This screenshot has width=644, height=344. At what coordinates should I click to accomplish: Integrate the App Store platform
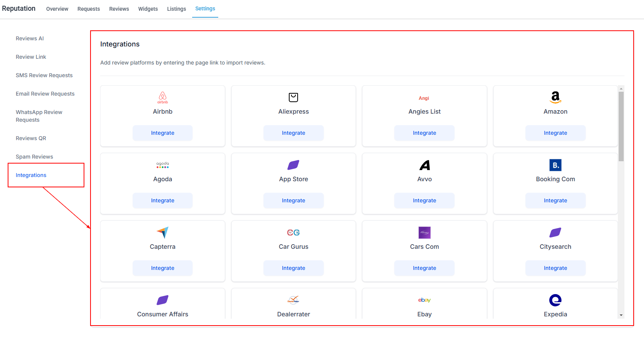point(293,200)
